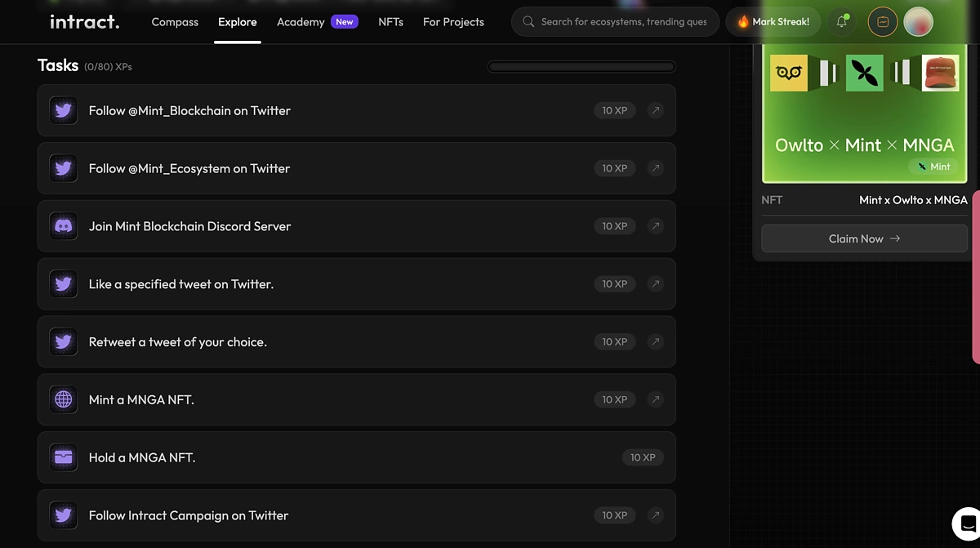Click the 10 XP badge on Follow Intract Campaign

click(615, 515)
